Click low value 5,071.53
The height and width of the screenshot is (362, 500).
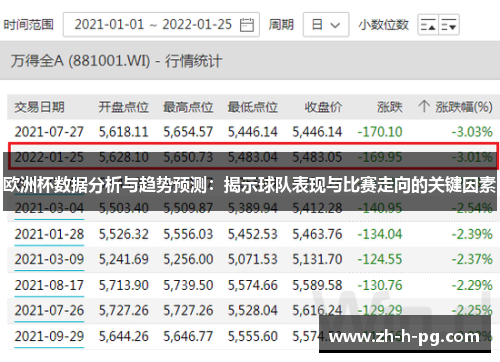pos(253,260)
